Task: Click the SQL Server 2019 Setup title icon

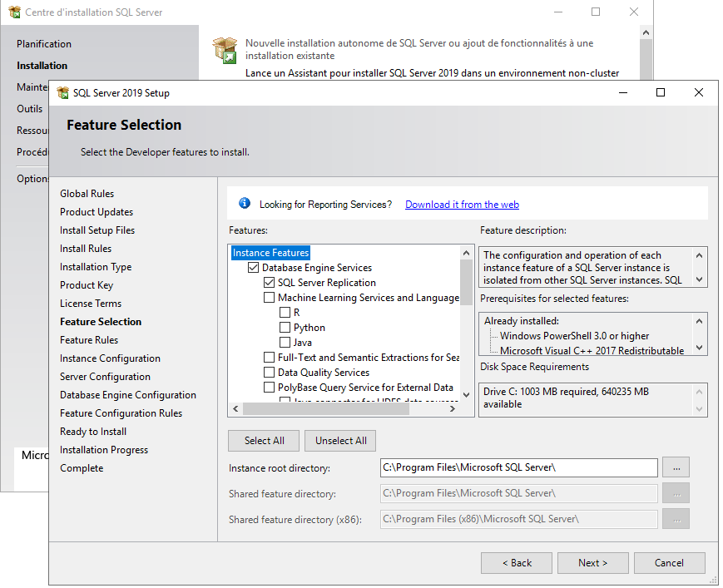Action: [x=62, y=93]
